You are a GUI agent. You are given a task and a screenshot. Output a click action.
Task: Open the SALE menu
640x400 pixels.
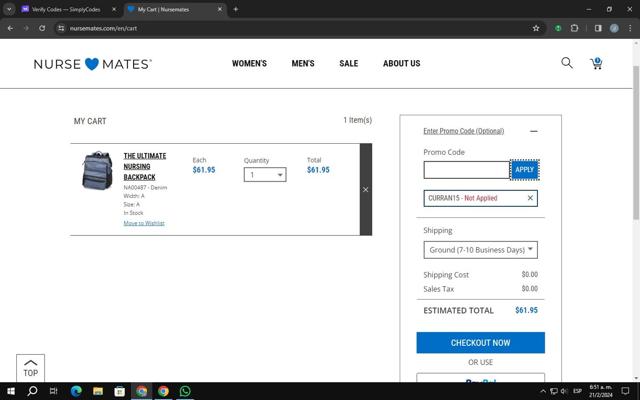349,63
